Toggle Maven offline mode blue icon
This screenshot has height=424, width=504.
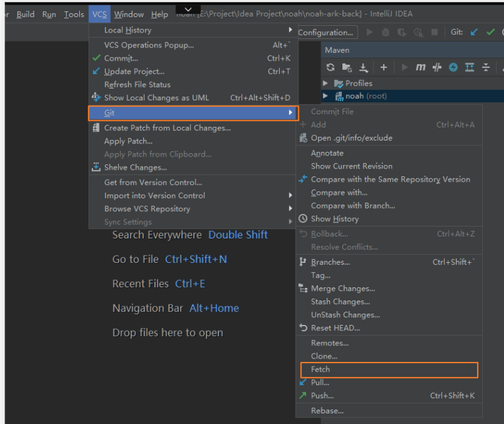tap(453, 67)
